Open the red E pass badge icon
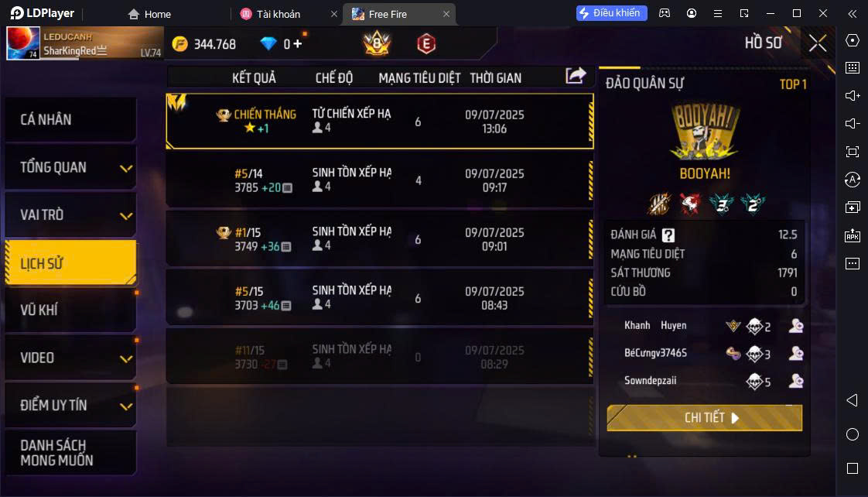This screenshot has width=868, height=497. [425, 44]
